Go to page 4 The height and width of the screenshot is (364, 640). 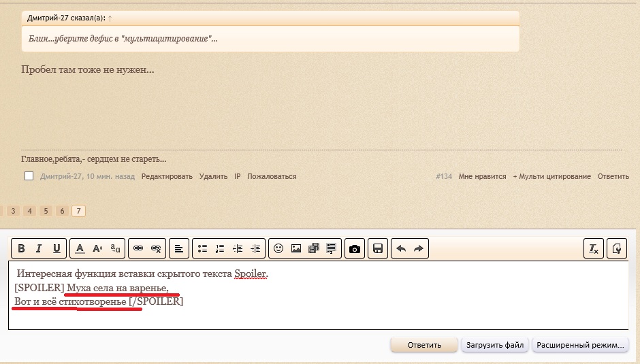coord(29,211)
